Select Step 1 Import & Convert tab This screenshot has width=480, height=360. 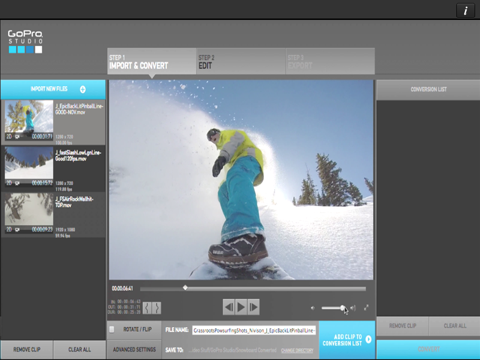[152, 62]
